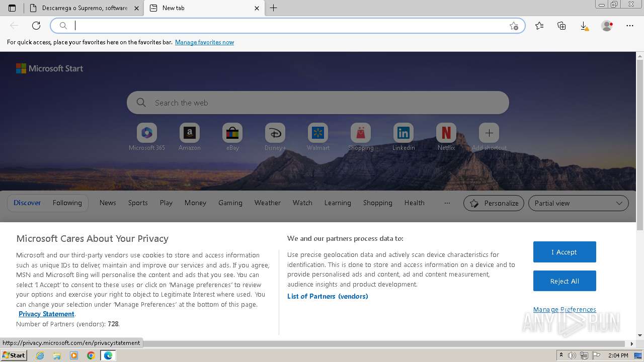Follow the Manage favorites now link
This screenshot has height=362, width=644.
pyautogui.click(x=204, y=42)
